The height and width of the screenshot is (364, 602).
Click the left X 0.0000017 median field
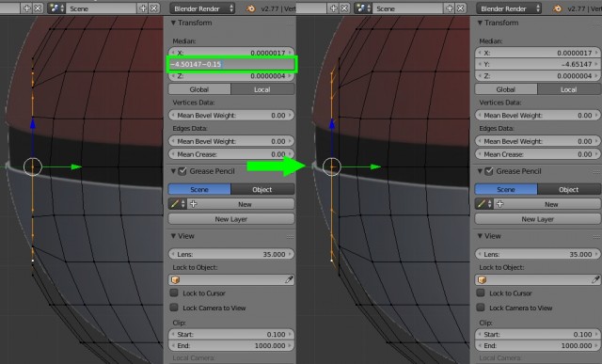coord(231,53)
